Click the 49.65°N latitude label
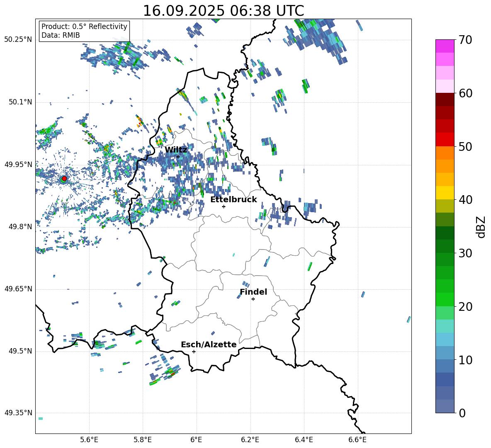The width and height of the screenshot is (491, 448). (x=18, y=289)
